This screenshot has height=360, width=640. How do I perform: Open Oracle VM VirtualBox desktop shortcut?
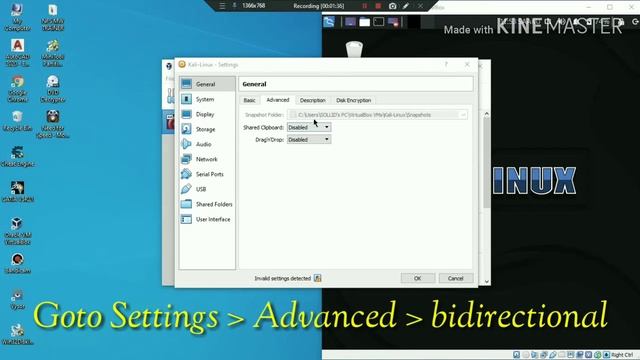[17, 231]
